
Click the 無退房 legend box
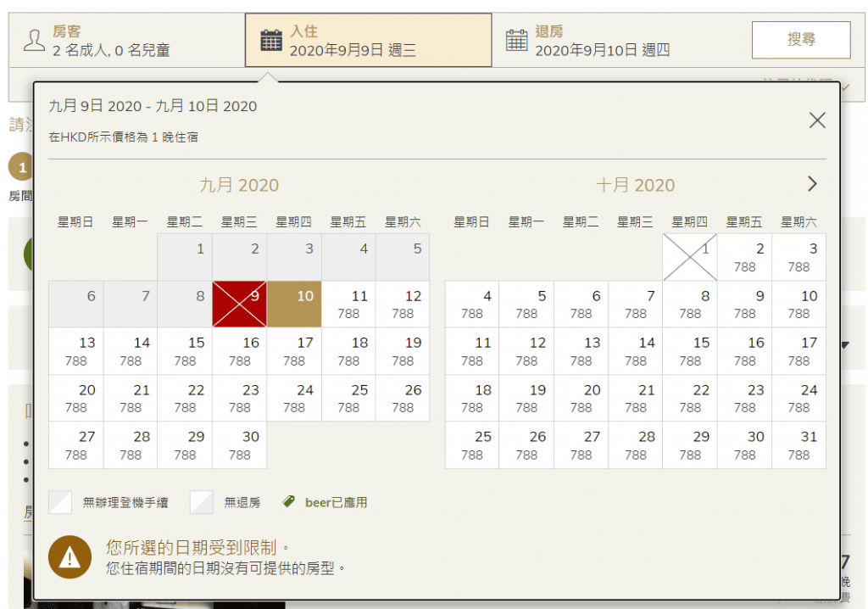pos(201,502)
